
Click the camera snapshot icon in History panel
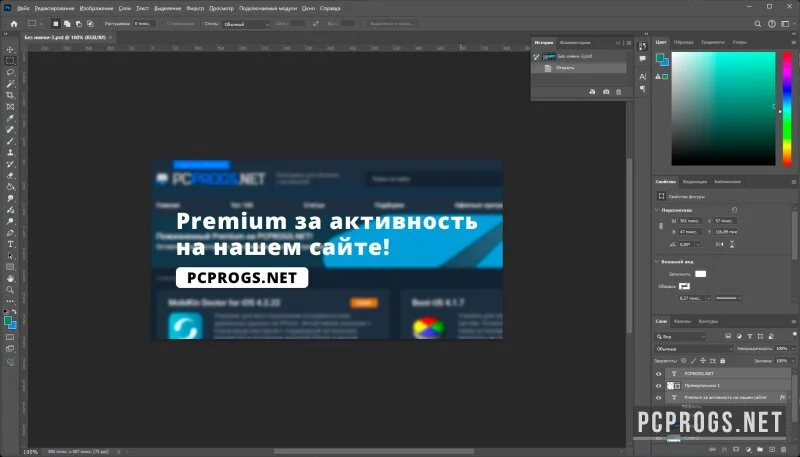pyautogui.click(x=606, y=92)
